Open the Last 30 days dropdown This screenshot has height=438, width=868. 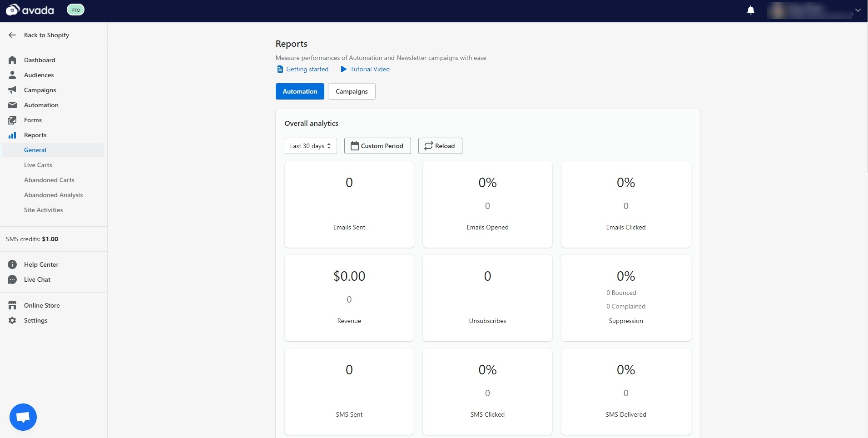pos(311,146)
